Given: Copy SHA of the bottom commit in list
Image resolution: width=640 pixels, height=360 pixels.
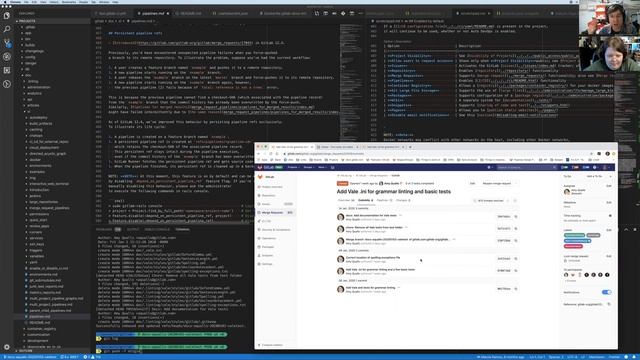Looking at the screenshot, I should pos(516,289).
